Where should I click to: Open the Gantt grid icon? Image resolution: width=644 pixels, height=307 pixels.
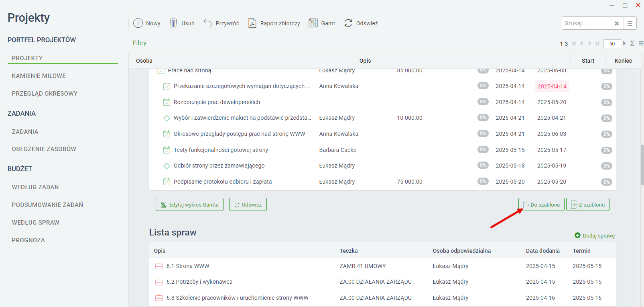click(313, 23)
